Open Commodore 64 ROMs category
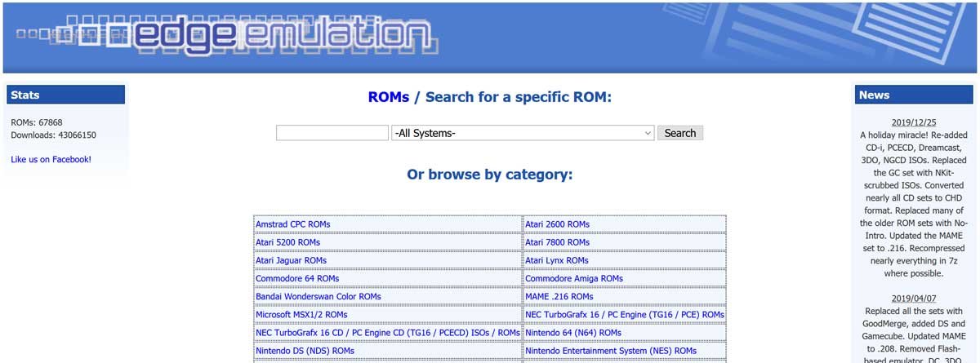980x363 pixels. tap(297, 278)
